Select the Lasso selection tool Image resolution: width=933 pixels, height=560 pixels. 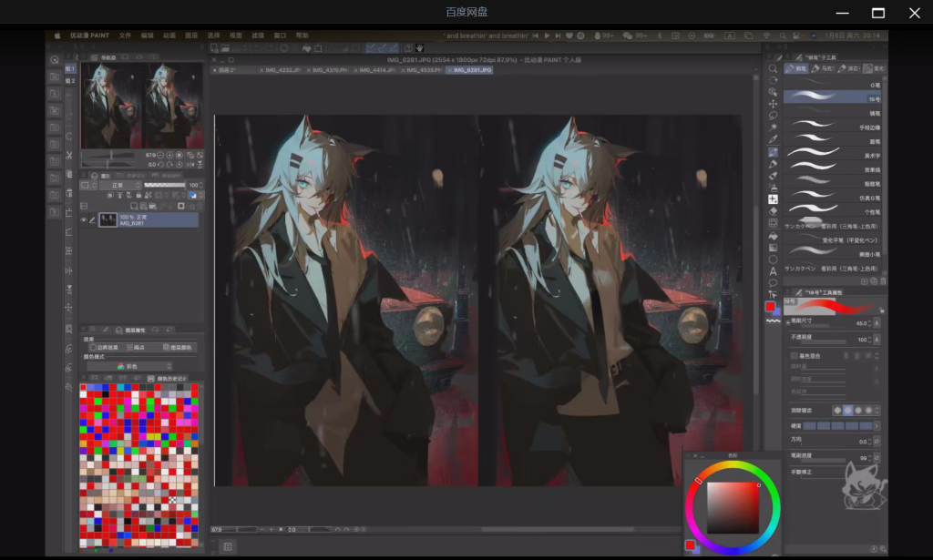click(x=773, y=116)
